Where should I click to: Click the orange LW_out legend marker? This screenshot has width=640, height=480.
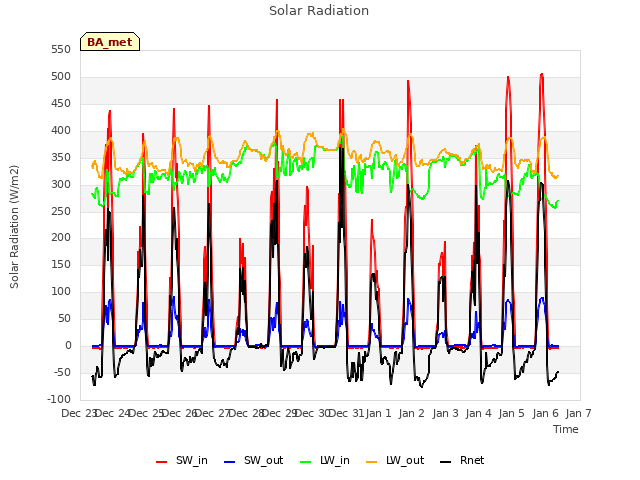coord(372,462)
